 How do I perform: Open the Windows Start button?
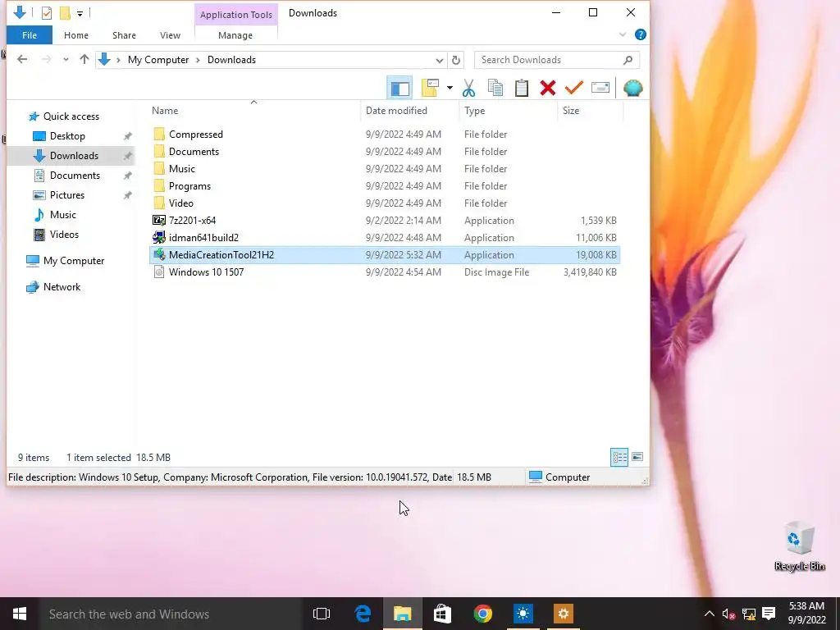click(x=20, y=614)
